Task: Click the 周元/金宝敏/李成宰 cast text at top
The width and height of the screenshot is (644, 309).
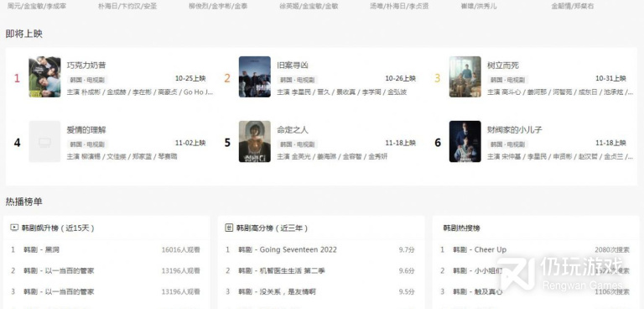Action: 37,6
